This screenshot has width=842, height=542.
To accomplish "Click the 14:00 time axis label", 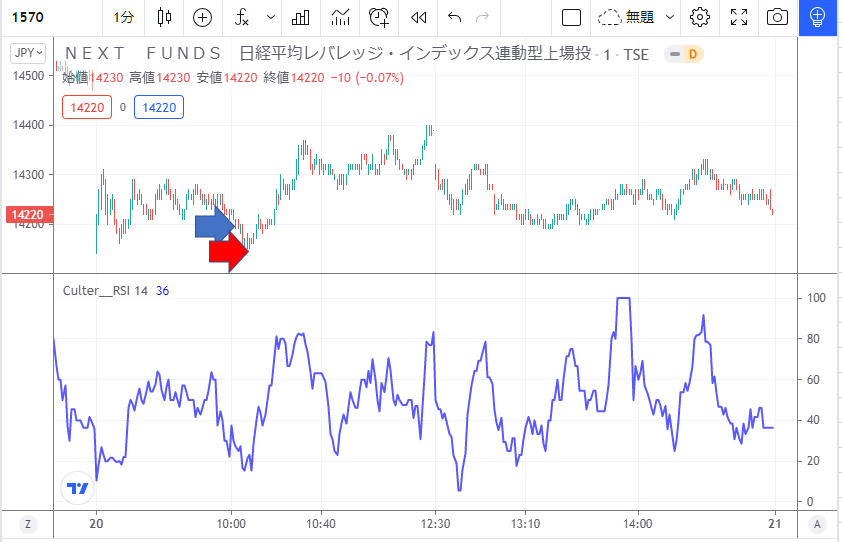I will coord(638,524).
